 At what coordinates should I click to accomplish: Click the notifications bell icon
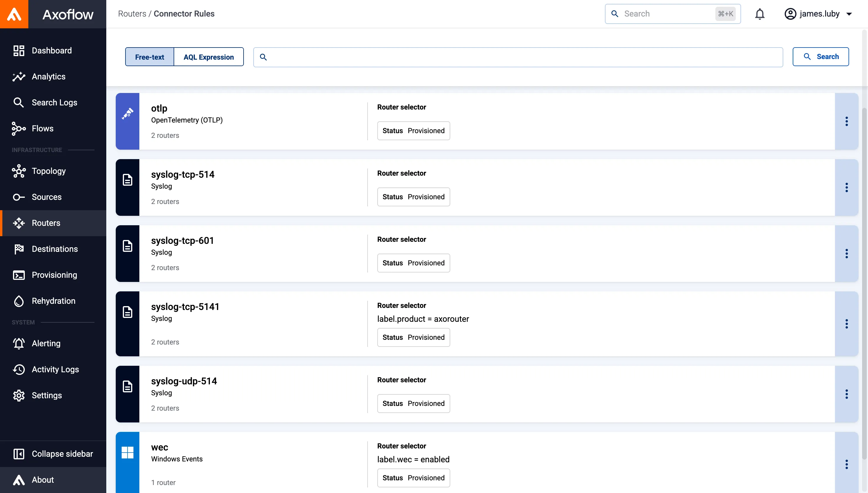760,14
